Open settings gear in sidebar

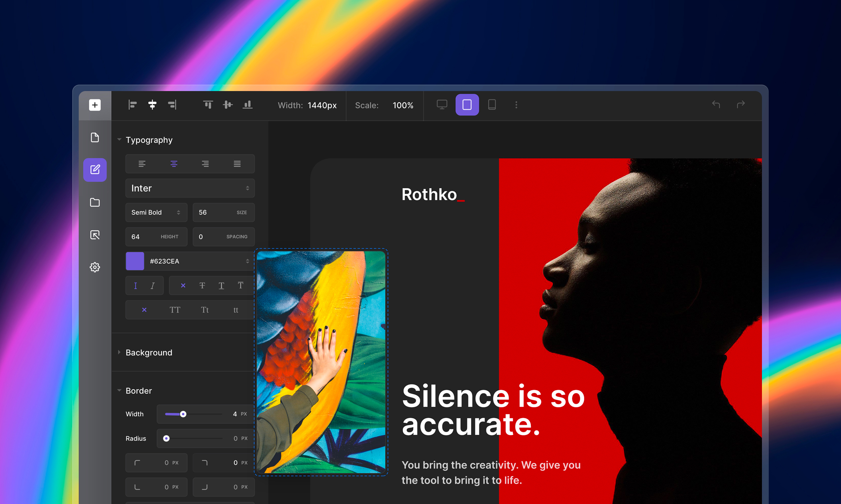95,267
